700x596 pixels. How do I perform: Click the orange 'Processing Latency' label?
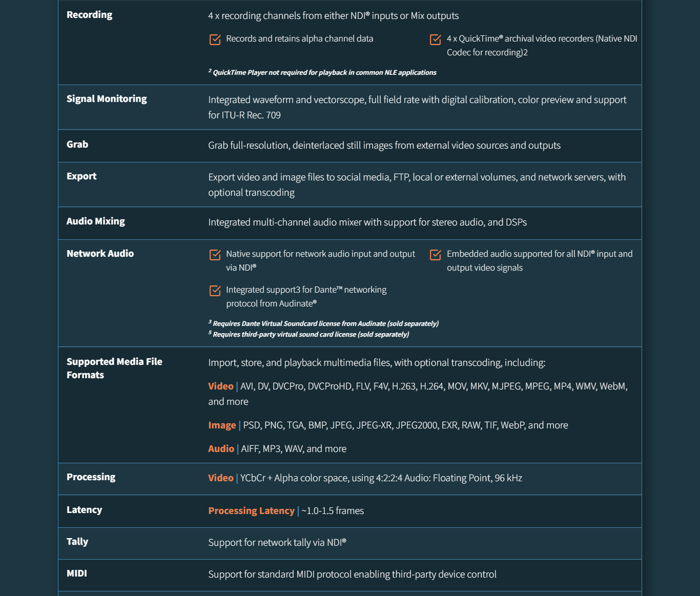click(251, 511)
